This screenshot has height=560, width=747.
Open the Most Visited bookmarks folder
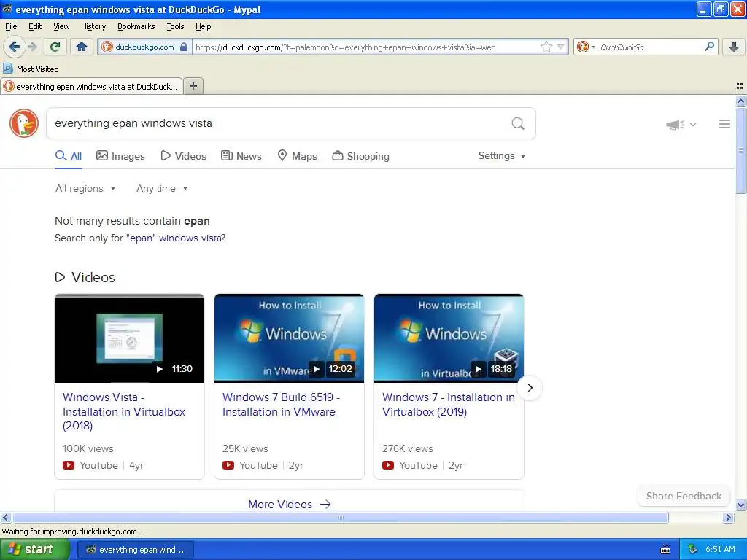point(31,69)
